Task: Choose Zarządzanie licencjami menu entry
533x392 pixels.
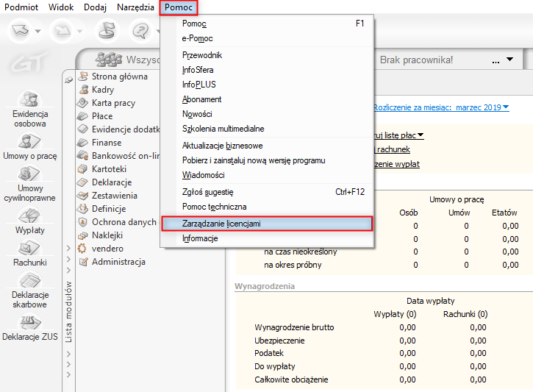Action: (267, 224)
